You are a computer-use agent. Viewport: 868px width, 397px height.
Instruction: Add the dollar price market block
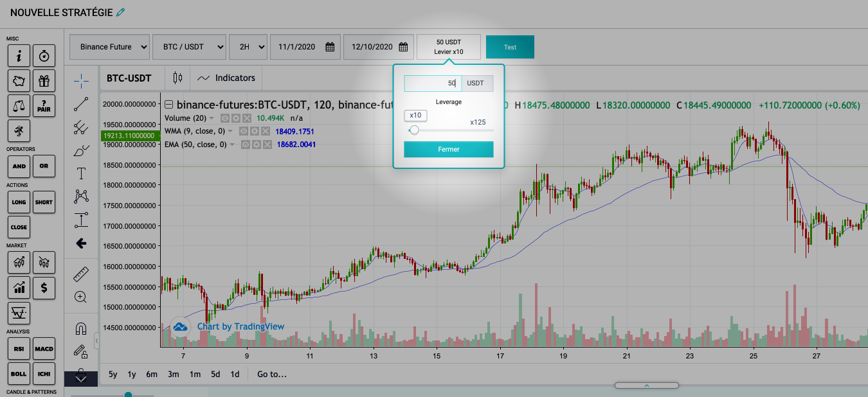(x=44, y=288)
